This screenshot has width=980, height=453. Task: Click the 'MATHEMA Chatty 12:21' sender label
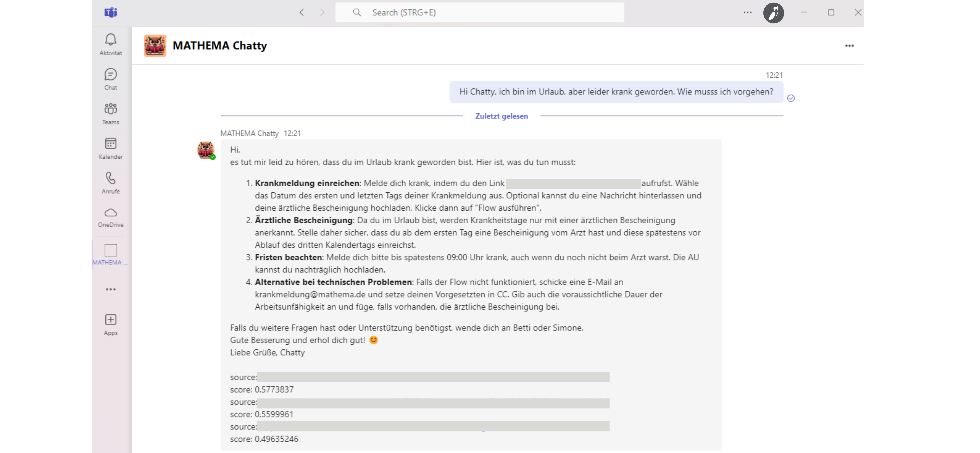click(261, 133)
